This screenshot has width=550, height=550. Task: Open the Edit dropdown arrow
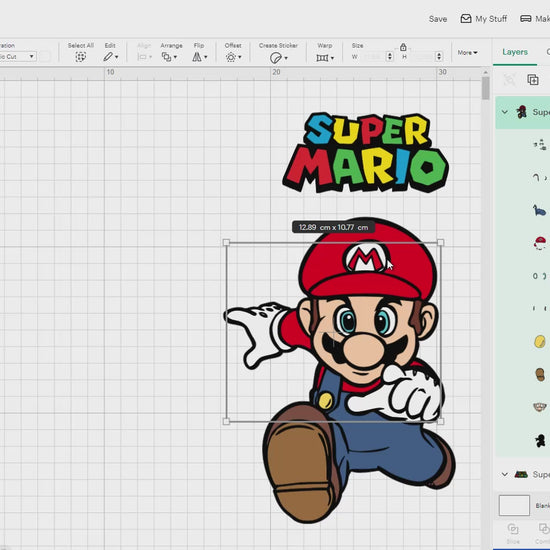[x=117, y=57]
